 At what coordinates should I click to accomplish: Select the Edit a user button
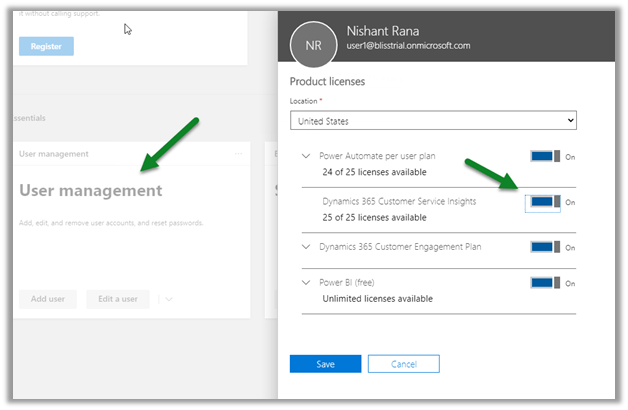(x=118, y=299)
